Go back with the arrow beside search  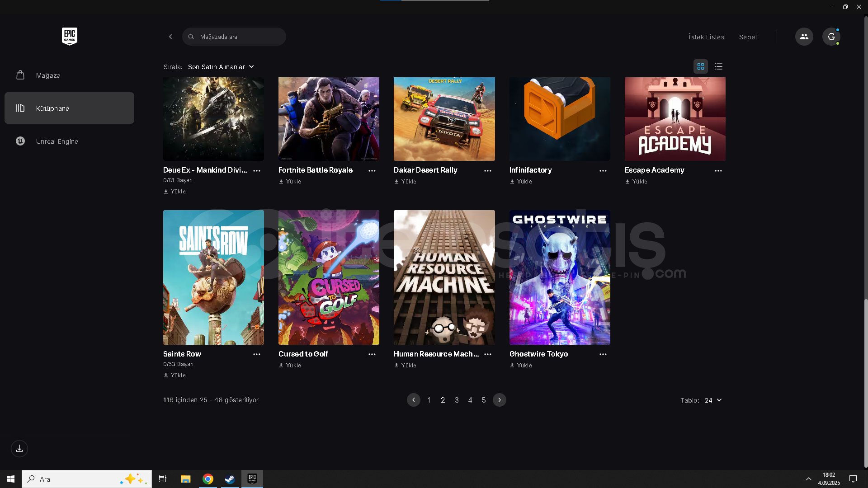click(x=170, y=37)
